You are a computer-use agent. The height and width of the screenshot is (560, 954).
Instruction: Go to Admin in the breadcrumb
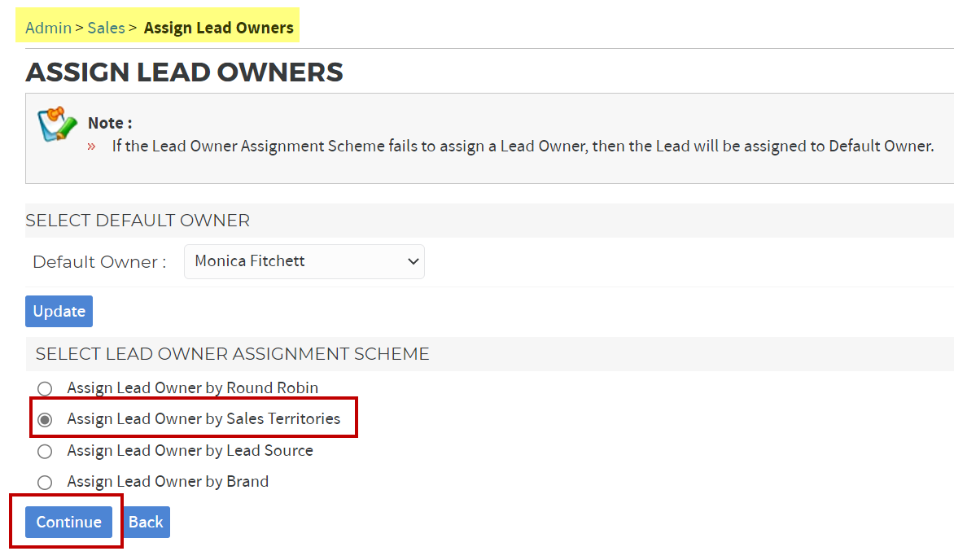[48, 28]
